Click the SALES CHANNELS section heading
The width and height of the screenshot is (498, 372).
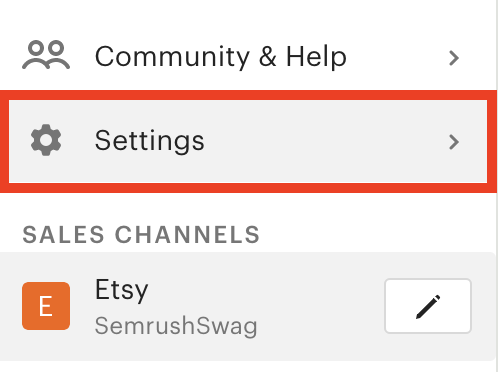[141, 235]
